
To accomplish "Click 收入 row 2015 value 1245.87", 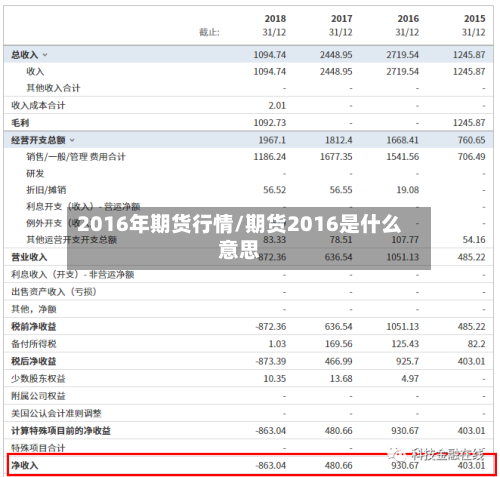I will click(x=469, y=71).
